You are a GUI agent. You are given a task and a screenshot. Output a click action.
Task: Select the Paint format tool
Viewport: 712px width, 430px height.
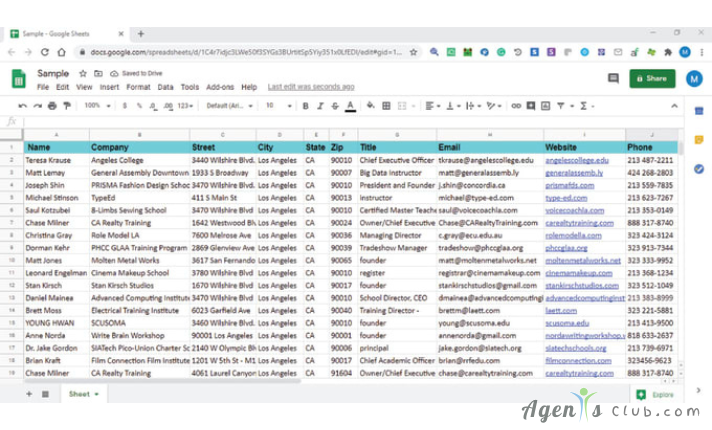(67, 106)
